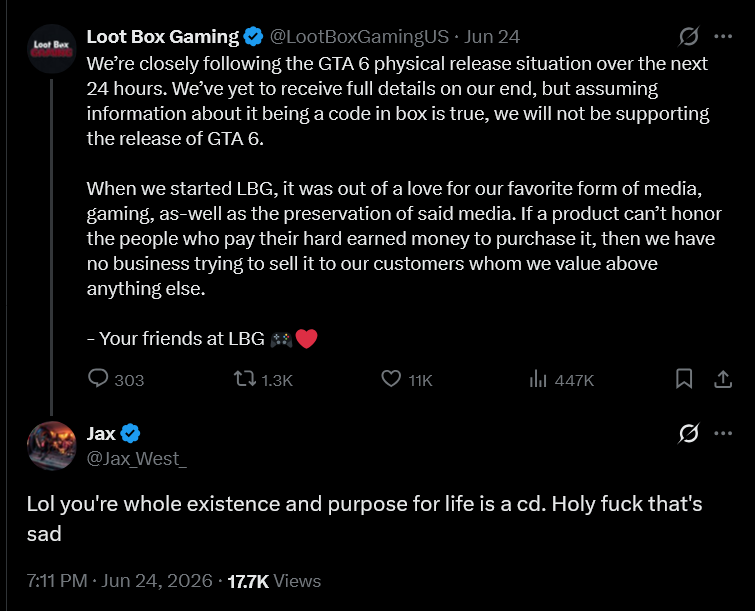The image size is (755, 611).
Task: Open more options menu on Jax's tweet
Action: coord(723,433)
